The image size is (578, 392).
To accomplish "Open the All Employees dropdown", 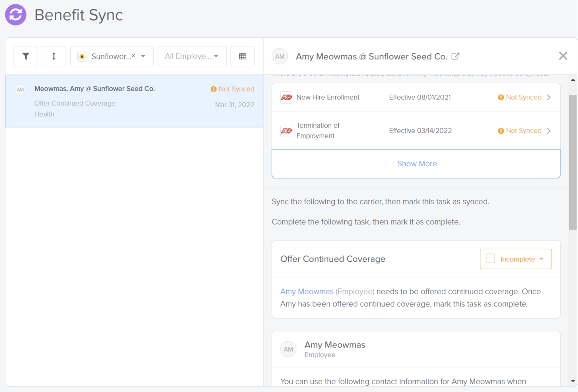I will (x=192, y=56).
